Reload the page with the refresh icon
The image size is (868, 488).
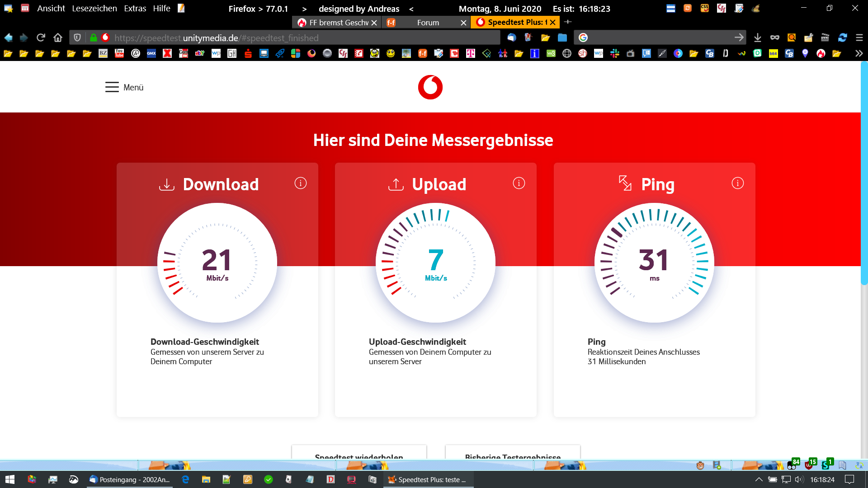click(x=41, y=38)
